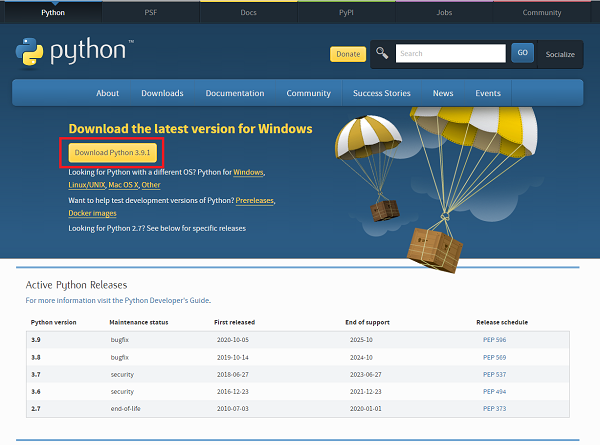Viewport: 600px width, 445px height.
Task: Click version 3.6 in the releases table
Action: (36, 391)
